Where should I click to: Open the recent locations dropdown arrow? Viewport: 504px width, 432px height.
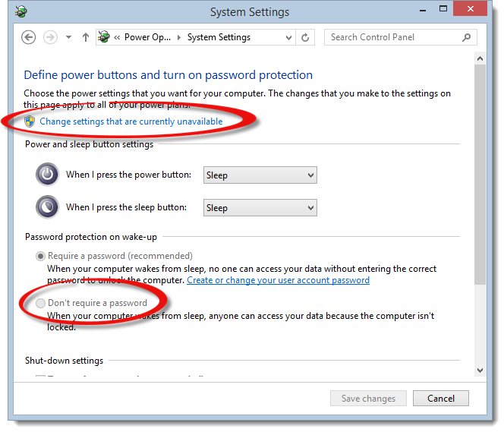pyautogui.click(x=68, y=37)
